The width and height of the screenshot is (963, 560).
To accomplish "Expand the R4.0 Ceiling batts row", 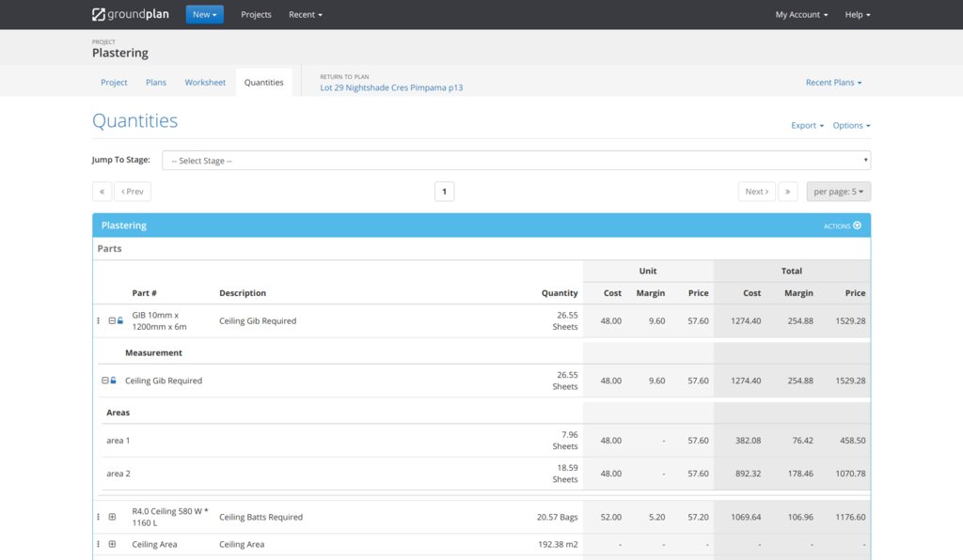I will pyautogui.click(x=112, y=517).
